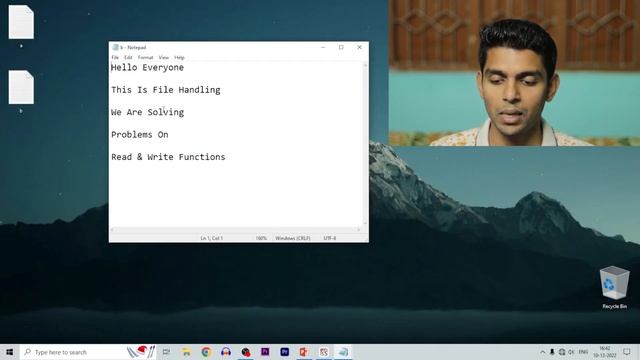Open Adobe Premiere Pro taskbar icon
Image resolution: width=640 pixels, height=360 pixels.
tap(284, 352)
